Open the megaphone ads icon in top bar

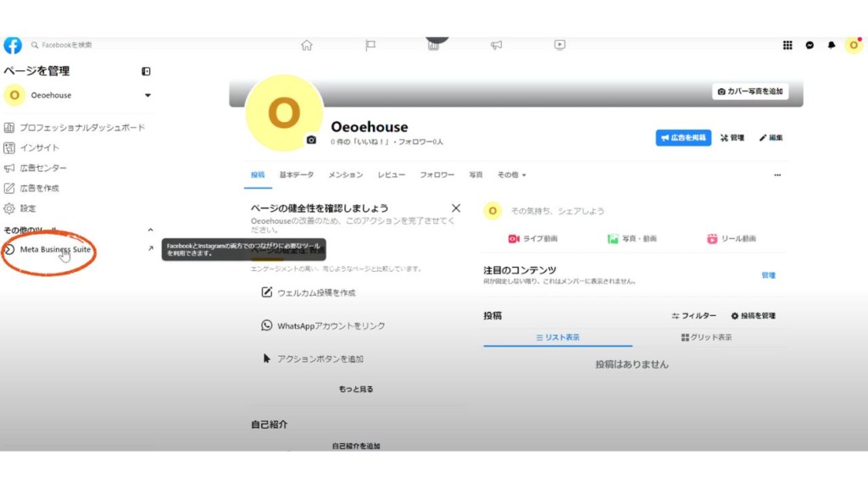(x=497, y=46)
